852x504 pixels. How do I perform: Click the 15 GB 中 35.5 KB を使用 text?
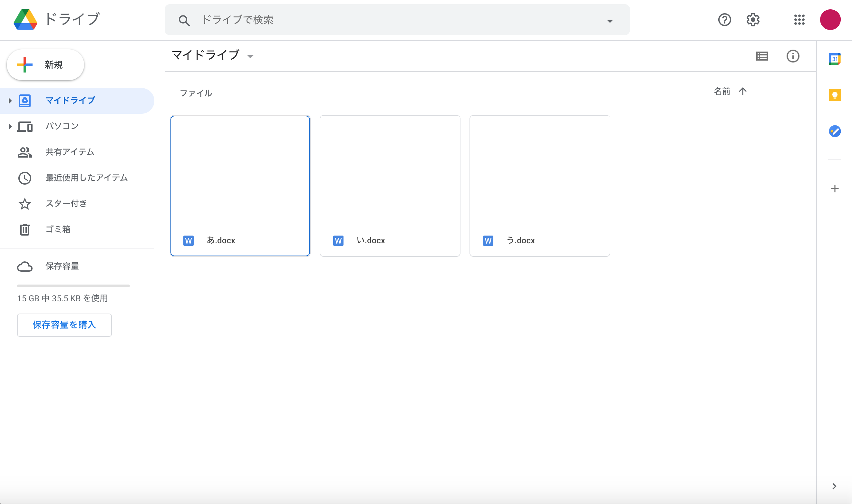(63, 298)
